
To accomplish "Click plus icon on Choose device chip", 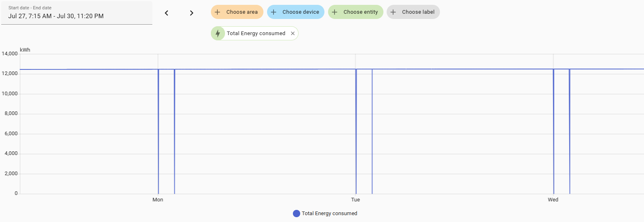I will (x=274, y=12).
